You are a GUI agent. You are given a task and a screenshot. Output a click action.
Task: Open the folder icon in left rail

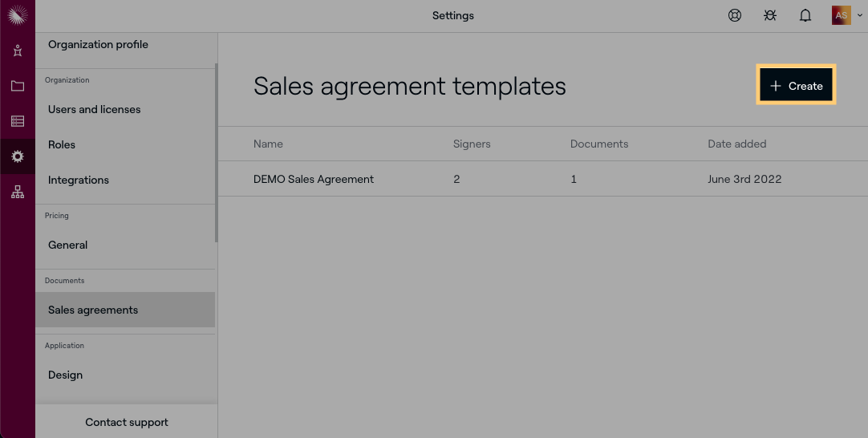pos(18,86)
